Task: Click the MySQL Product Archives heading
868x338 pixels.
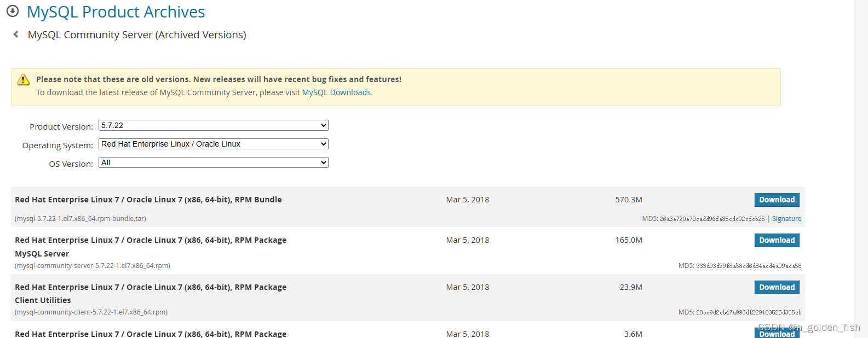Action: (116, 11)
